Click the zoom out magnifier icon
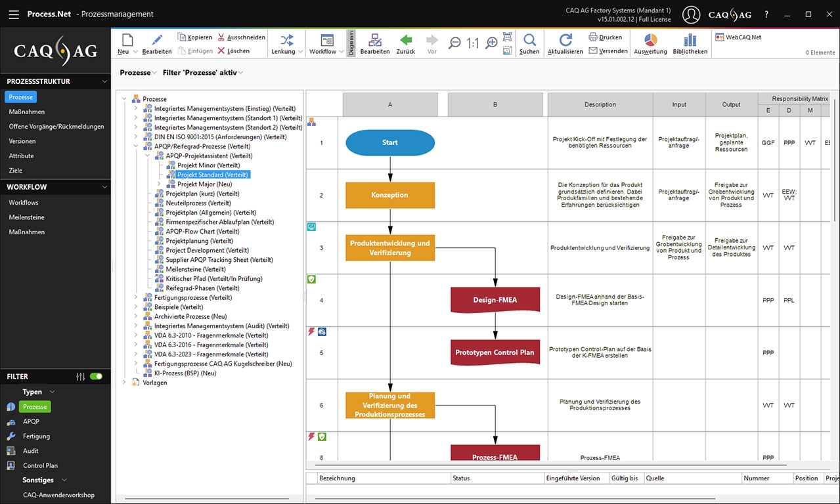 coord(454,43)
